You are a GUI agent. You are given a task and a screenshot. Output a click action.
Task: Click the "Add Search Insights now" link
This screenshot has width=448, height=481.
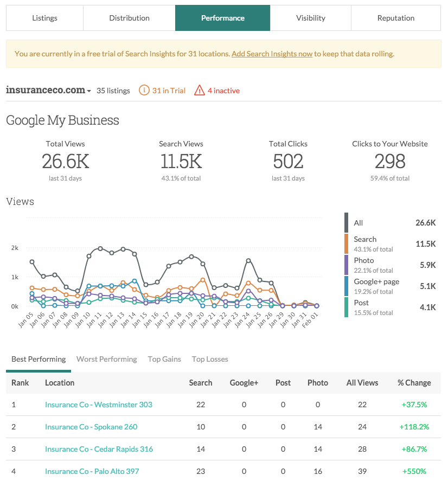(272, 54)
